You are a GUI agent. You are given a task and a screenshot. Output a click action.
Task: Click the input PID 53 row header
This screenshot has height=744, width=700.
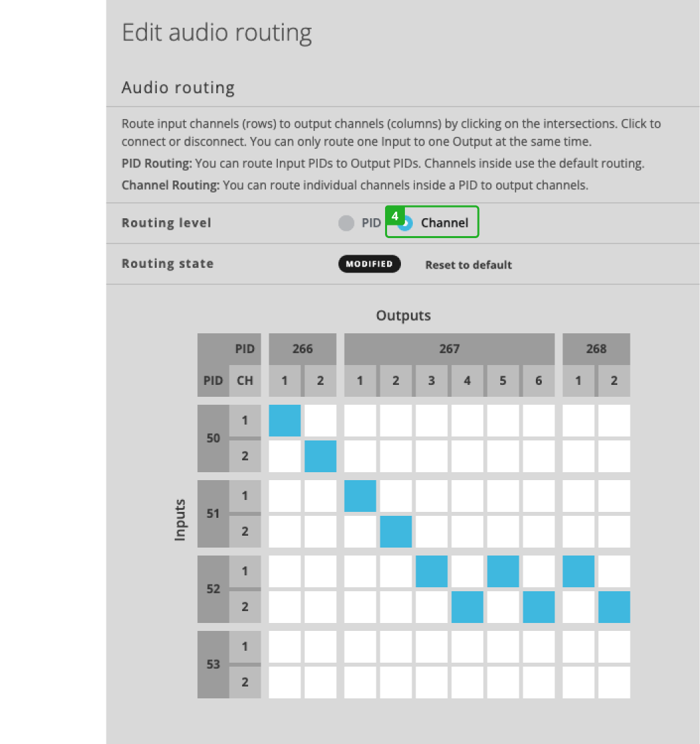point(212,664)
